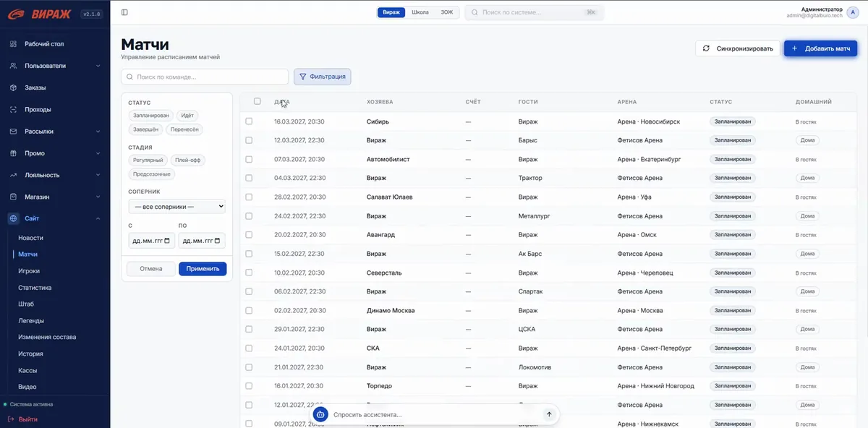
Task: Open the ПО end date field
Action: pyautogui.click(x=202, y=241)
